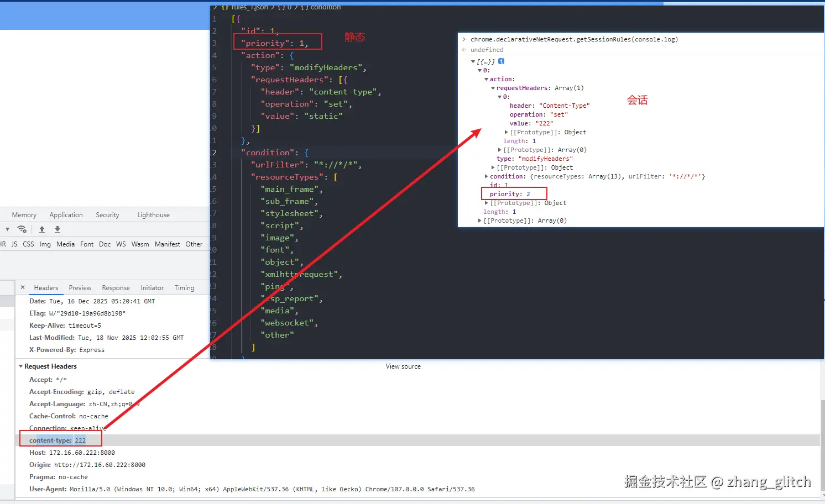Select the Timing tab of the request
Screen dimensions: 825x504
185,288
